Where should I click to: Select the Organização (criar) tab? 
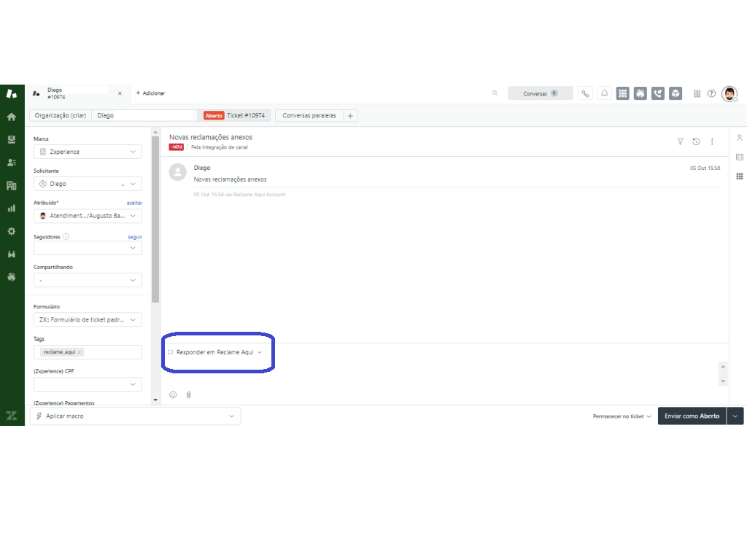click(x=61, y=115)
